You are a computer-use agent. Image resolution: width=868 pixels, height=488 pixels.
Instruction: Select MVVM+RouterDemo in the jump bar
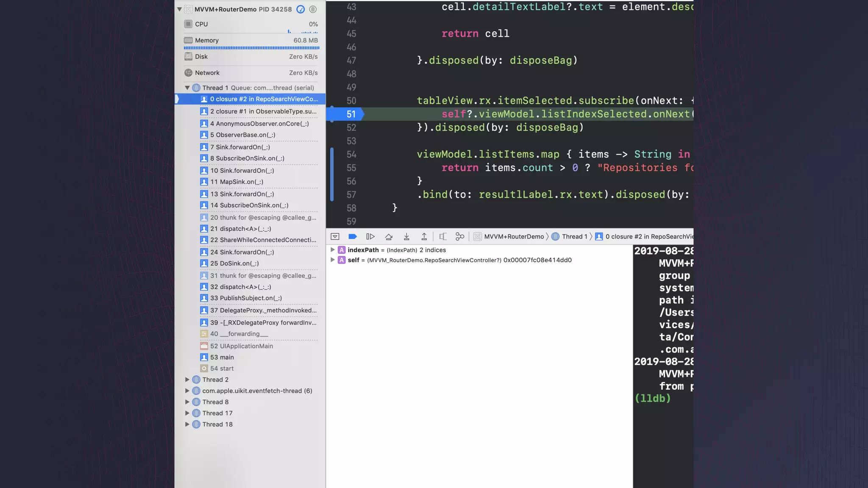click(513, 236)
